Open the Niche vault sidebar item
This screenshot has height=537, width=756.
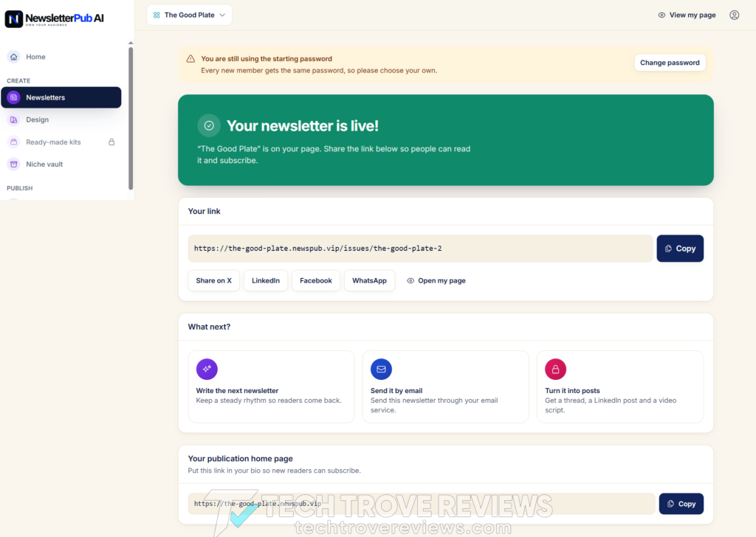tap(61, 164)
